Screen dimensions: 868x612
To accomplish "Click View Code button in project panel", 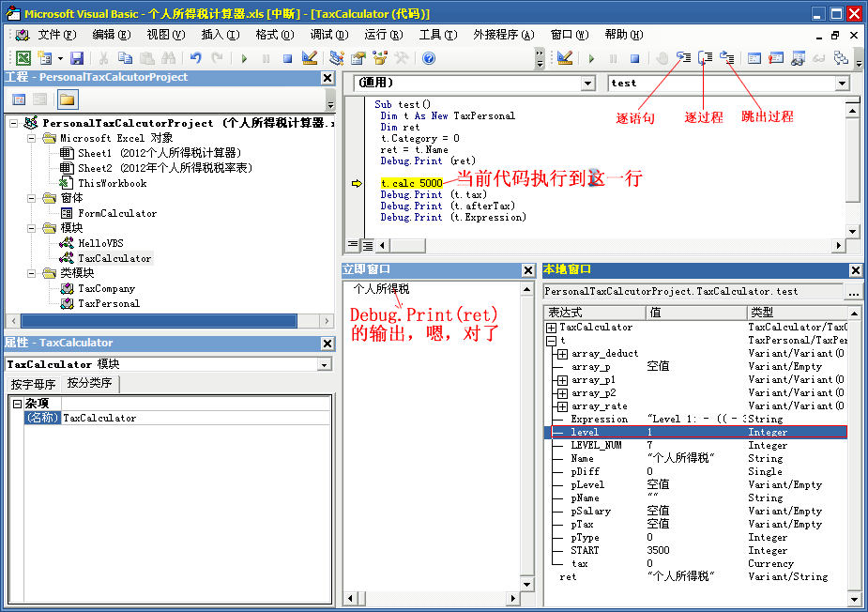I will [19, 99].
